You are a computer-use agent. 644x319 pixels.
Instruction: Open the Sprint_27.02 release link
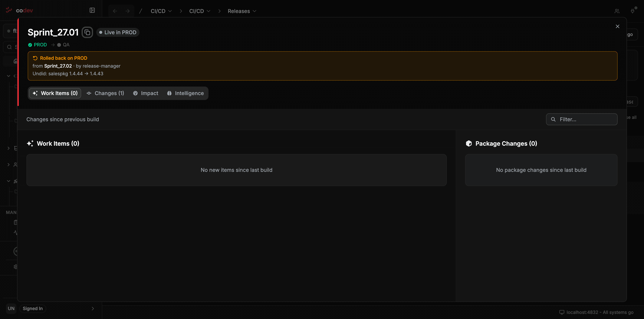(x=58, y=66)
